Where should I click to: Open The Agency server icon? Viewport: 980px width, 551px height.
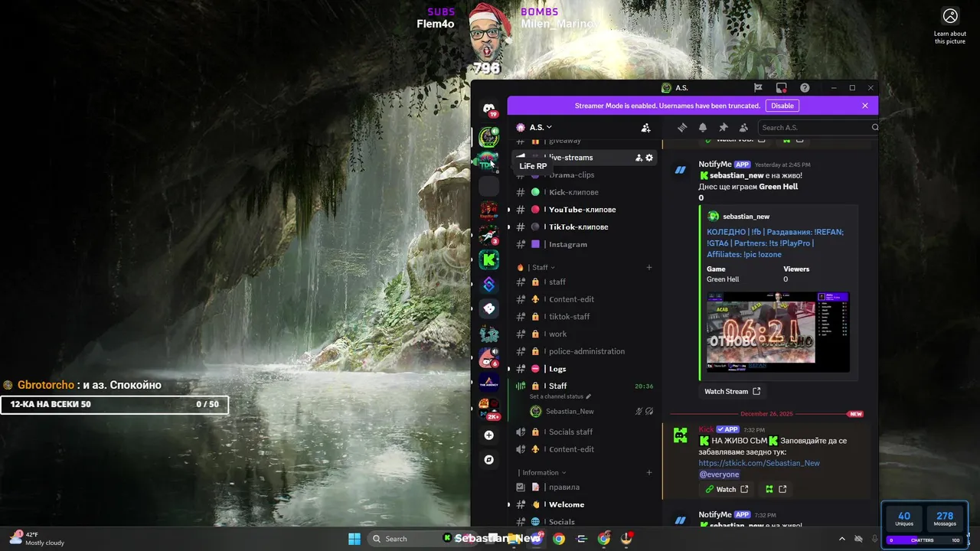[x=488, y=382]
